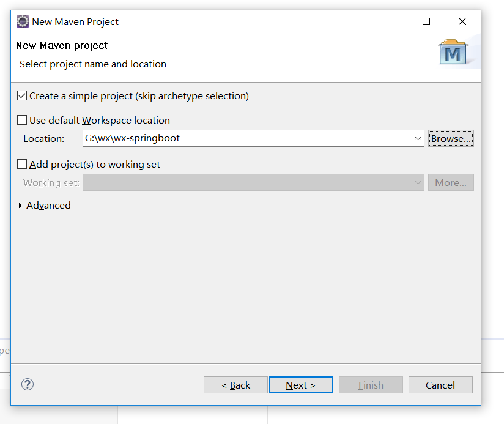Viewport: 504px width, 424px height.
Task: Maximize the New Maven Project window
Action: [x=426, y=21]
